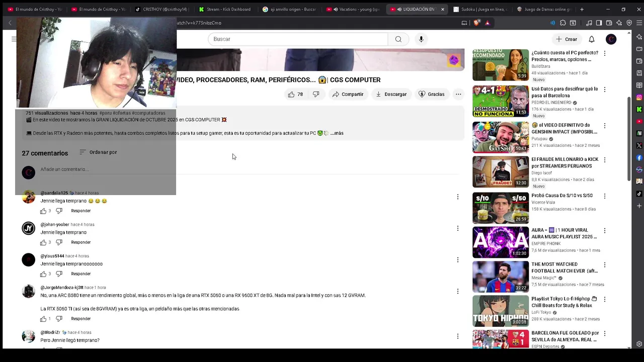The image size is (644, 362).
Task: Click the Brave Rewards triangle icon
Action: [487, 23]
